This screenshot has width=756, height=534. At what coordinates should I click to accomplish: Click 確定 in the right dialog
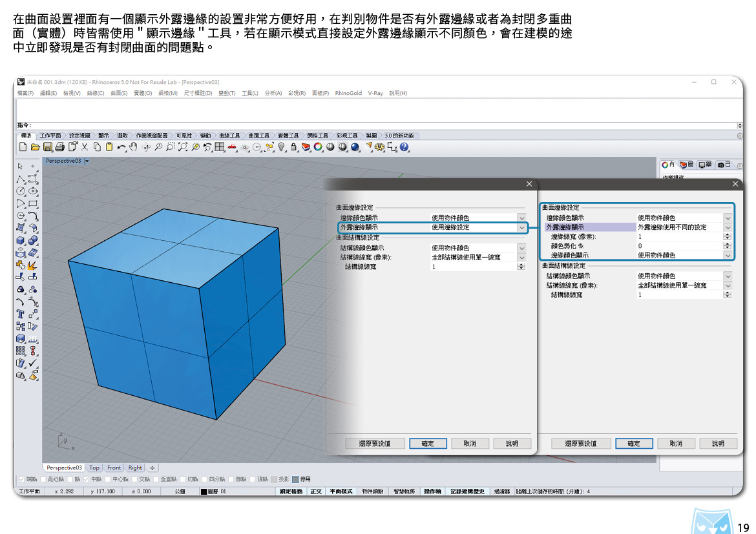point(634,444)
